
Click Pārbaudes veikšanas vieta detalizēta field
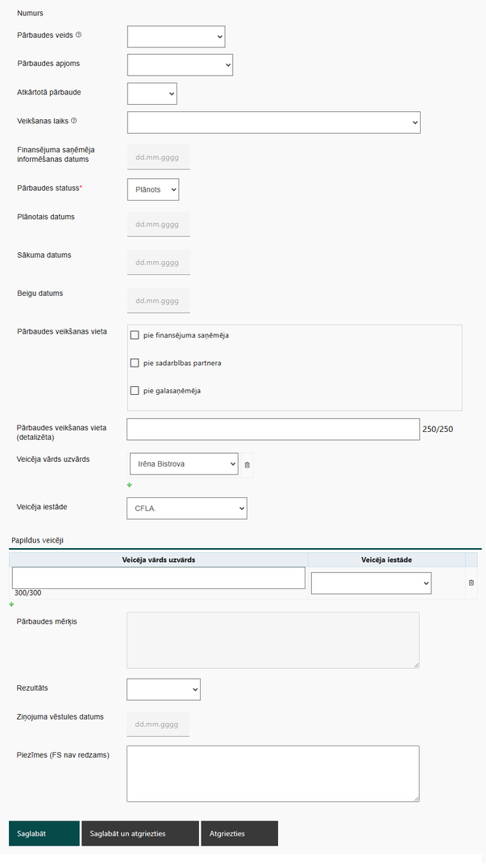pos(273,430)
